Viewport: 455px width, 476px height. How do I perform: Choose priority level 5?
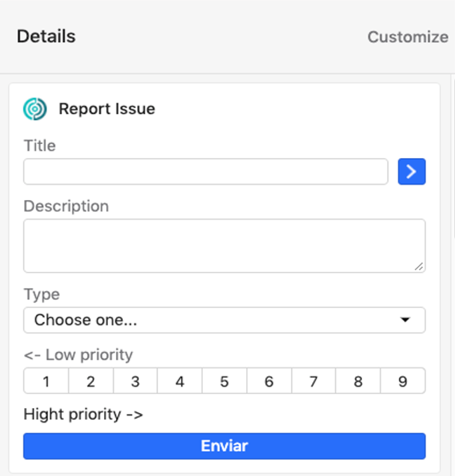click(224, 381)
